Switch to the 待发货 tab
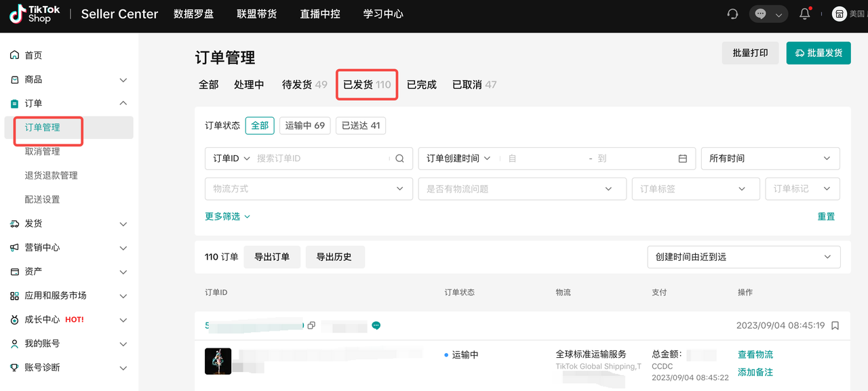This screenshot has height=391, width=868. (x=304, y=85)
